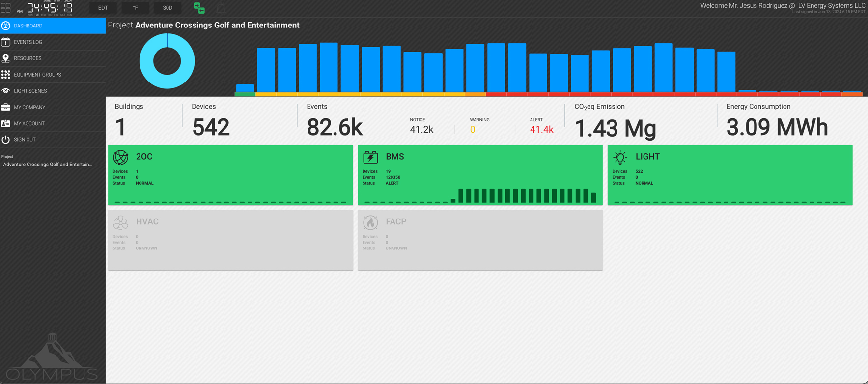
Task: Open the 2OC system card
Action: coord(230,175)
